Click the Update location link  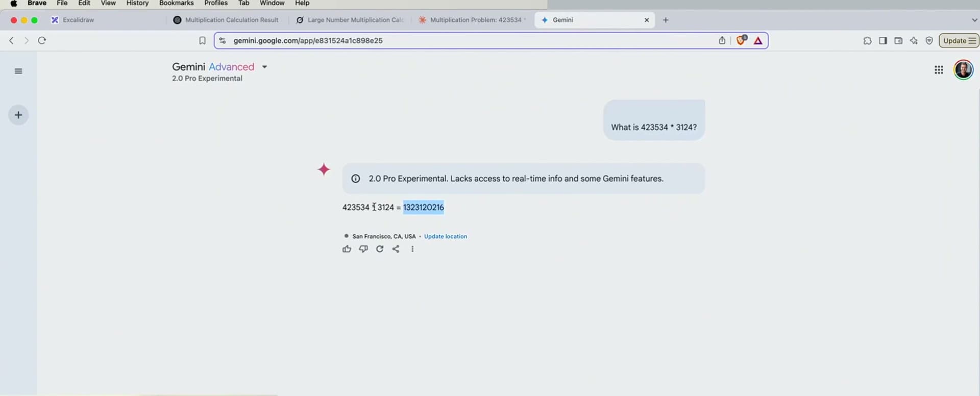(x=446, y=236)
